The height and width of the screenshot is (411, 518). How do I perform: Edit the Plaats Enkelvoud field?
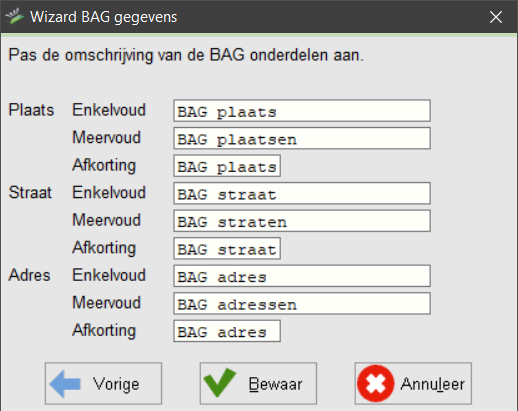coord(302,111)
